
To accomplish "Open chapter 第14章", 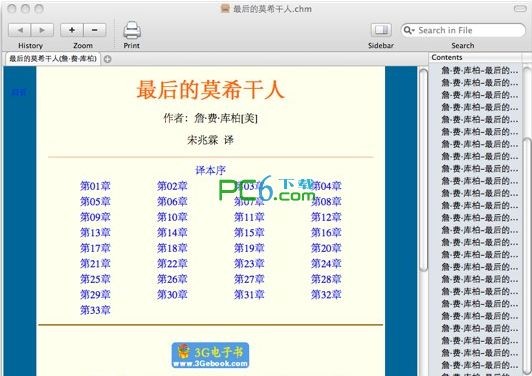I will [x=172, y=233].
